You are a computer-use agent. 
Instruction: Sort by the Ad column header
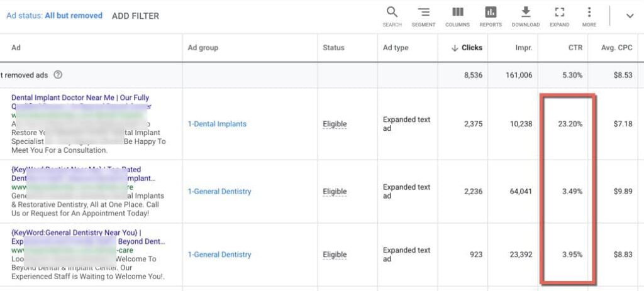point(16,48)
